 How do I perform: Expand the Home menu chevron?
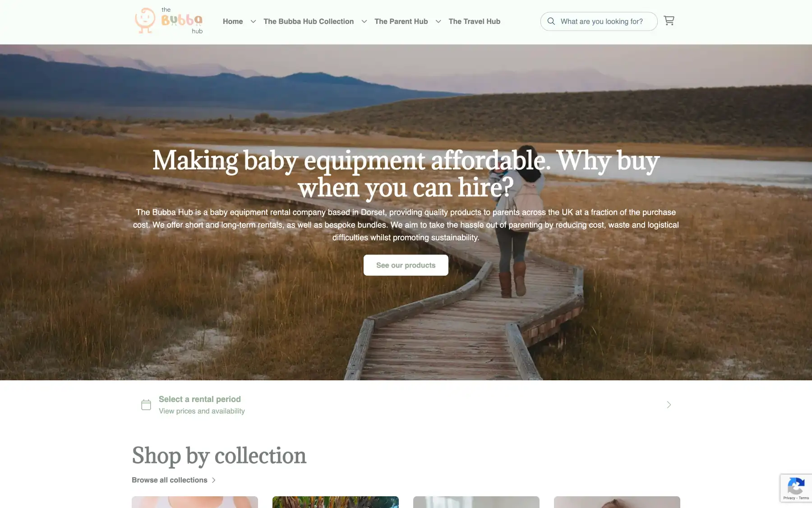point(253,21)
